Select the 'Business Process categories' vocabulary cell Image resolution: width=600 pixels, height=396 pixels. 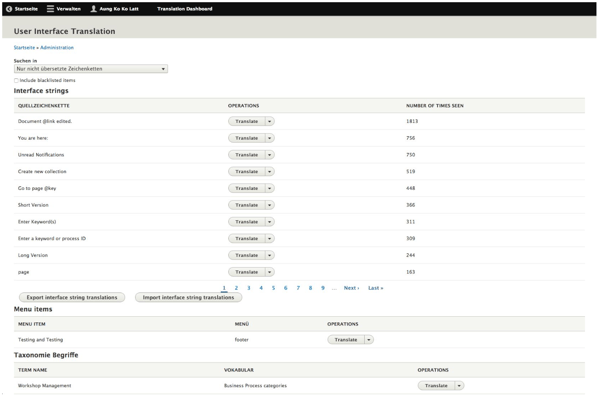pyautogui.click(x=255, y=386)
